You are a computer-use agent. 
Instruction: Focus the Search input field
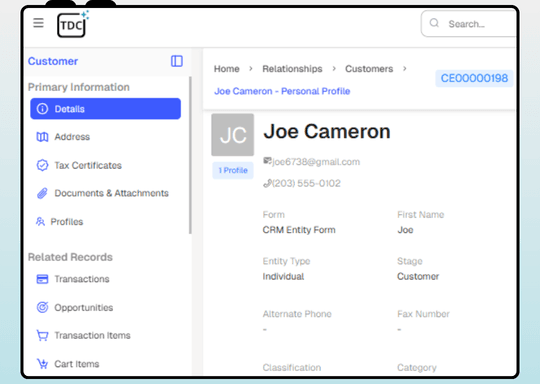click(x=470, y=23)
